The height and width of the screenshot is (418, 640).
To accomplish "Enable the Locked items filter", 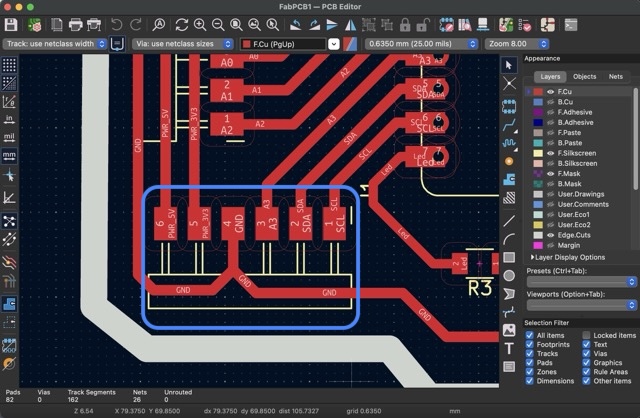I will coord(586,335).
